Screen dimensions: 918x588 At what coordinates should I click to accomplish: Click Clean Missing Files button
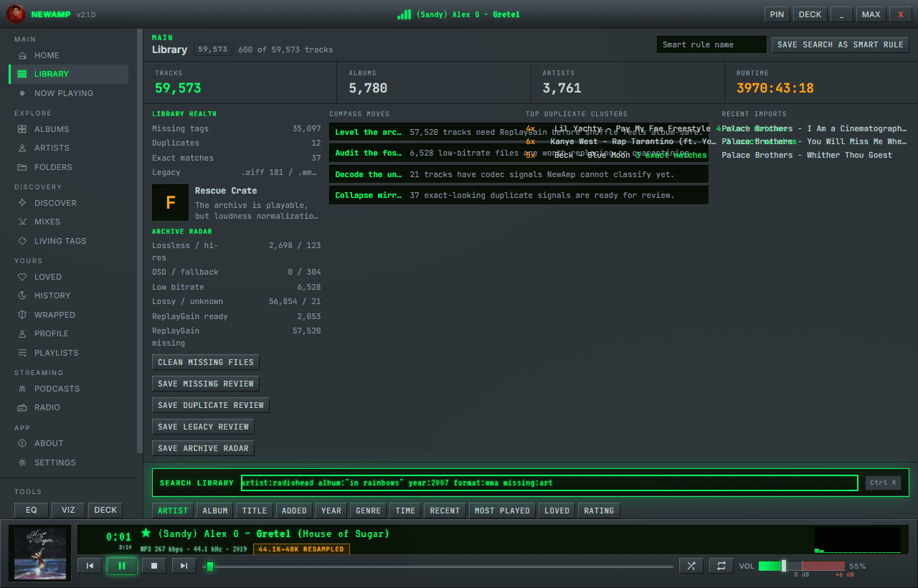[206, 362]
